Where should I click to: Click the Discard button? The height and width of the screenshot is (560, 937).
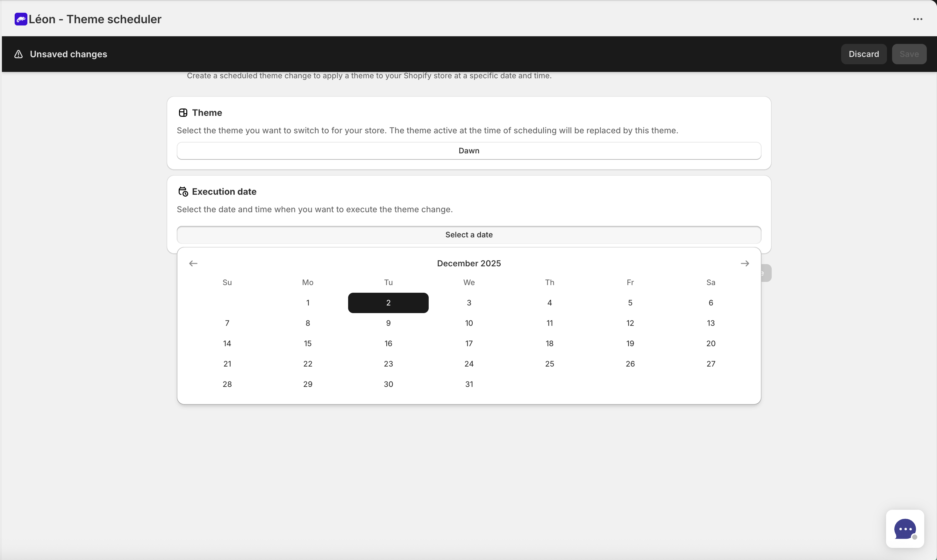point(864,54)
